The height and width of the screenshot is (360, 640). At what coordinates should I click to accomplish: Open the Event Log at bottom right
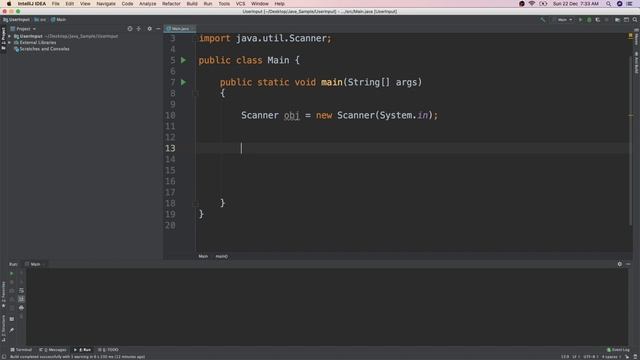pos(618,350)
